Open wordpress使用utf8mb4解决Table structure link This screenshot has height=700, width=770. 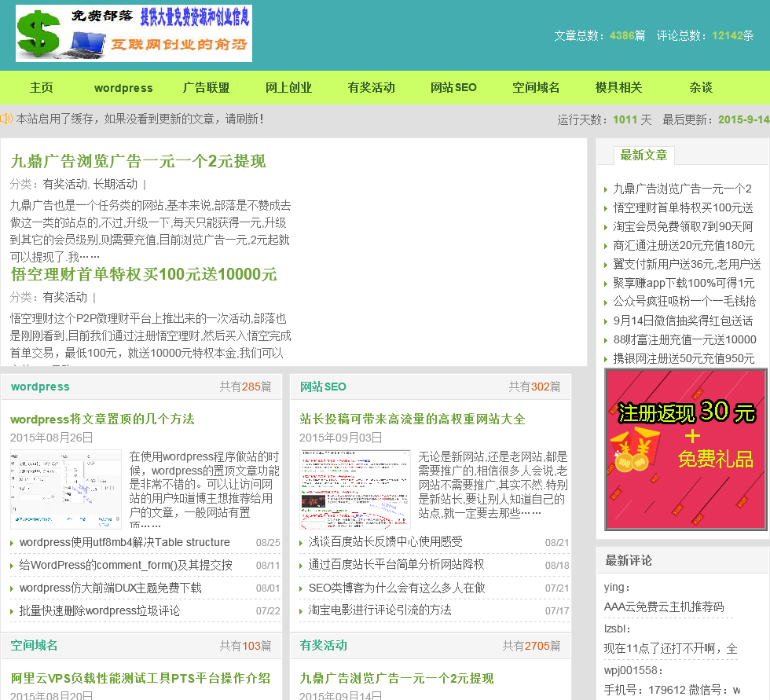pyautogui.click(x=125, y=542)
